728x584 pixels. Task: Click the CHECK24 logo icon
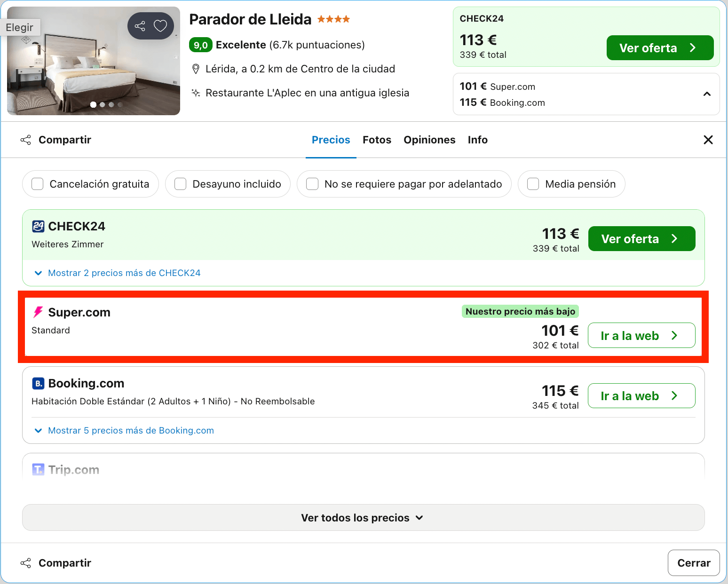pos(38,226)
